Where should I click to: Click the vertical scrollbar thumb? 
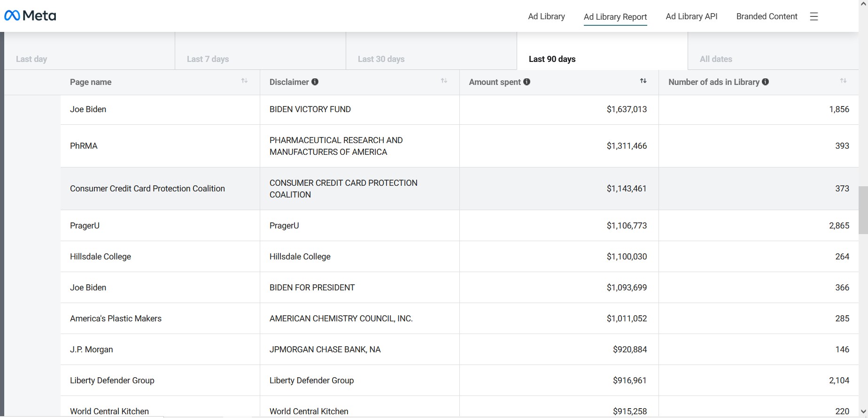[x=863, y=210]
